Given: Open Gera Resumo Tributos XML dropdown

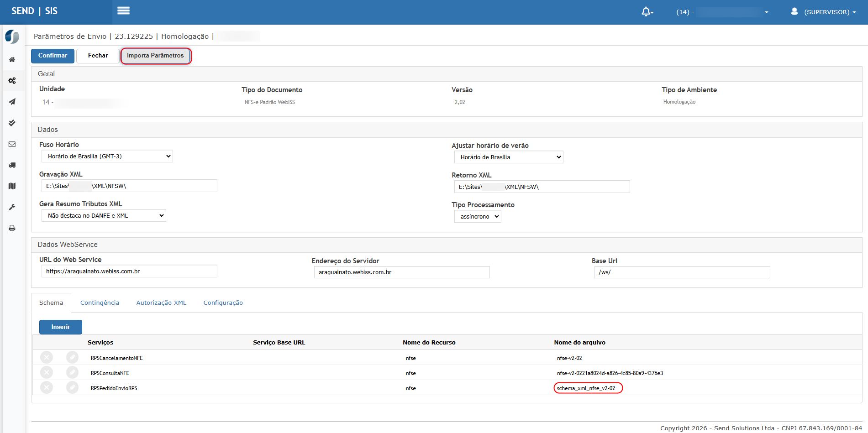Looking at the screenshot, I should pyautogui.click(x=104, y=216).
